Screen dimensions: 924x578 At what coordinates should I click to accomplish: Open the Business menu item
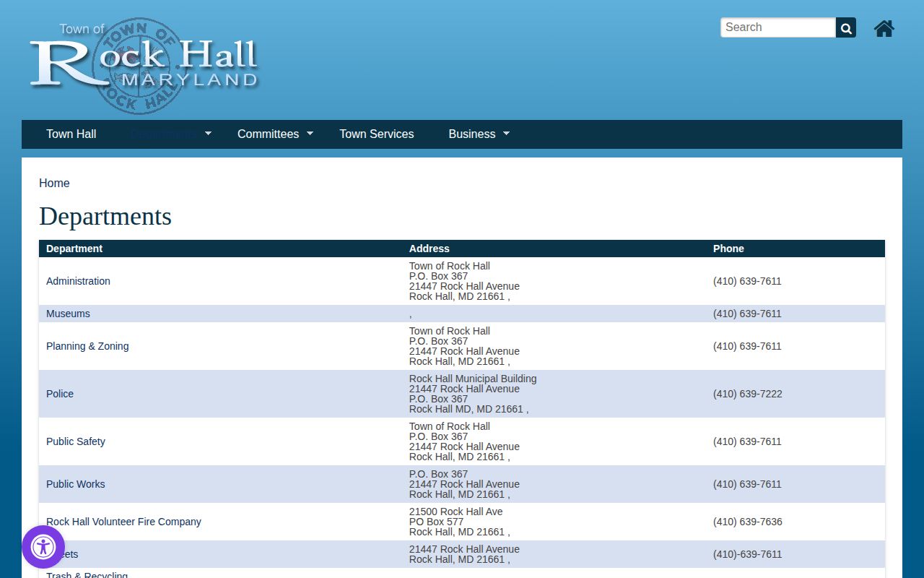tap(472, 134)
